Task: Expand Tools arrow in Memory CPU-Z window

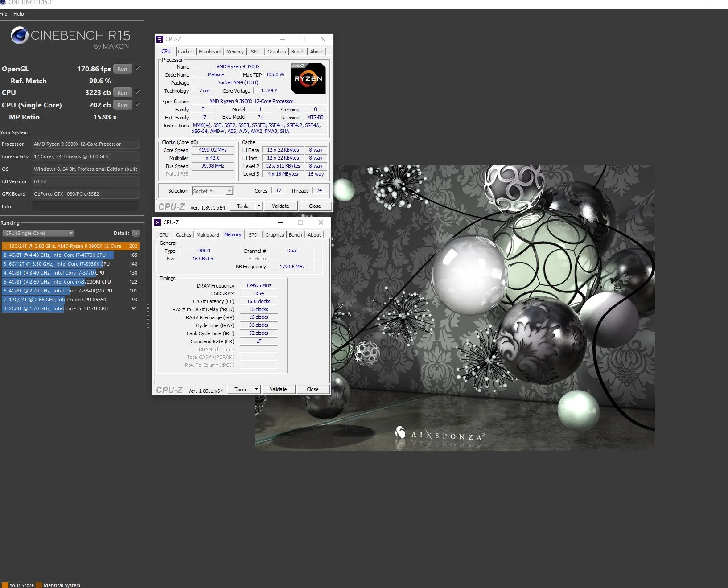Action: coord(256,389)
